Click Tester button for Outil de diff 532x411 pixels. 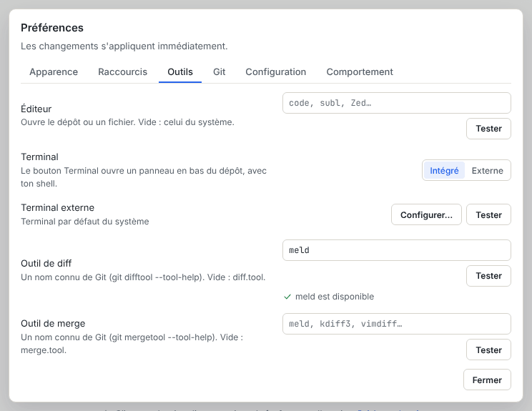pyautogui.click(x=488, y=276)
